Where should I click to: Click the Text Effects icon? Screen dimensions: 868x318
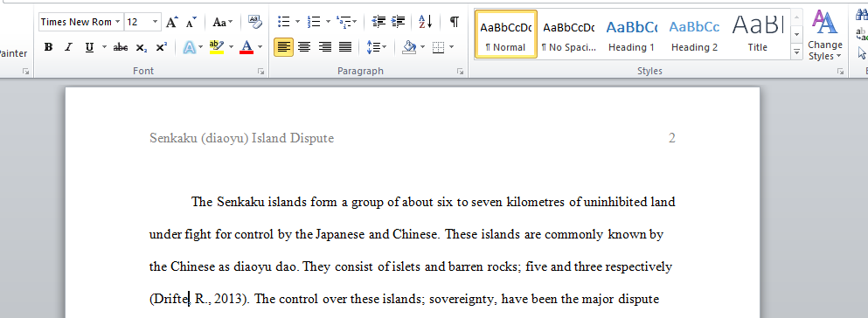tap(190, 47)
